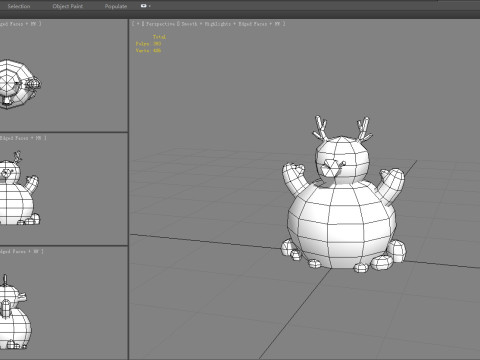The image size is (480, 360).
Task: Click the Total statistics heading
Action: point(159,37)
